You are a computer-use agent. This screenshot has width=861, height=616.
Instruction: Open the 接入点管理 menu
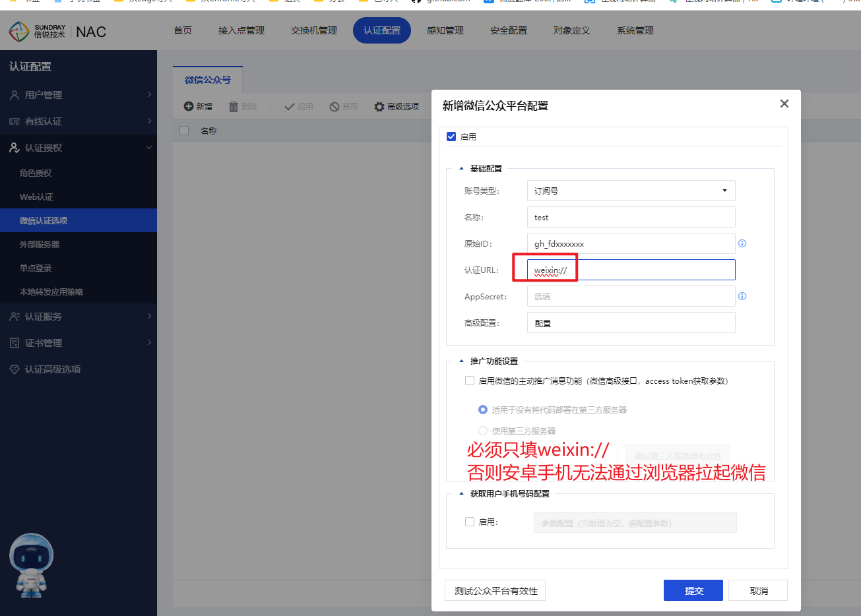click(x=241, y=30)
